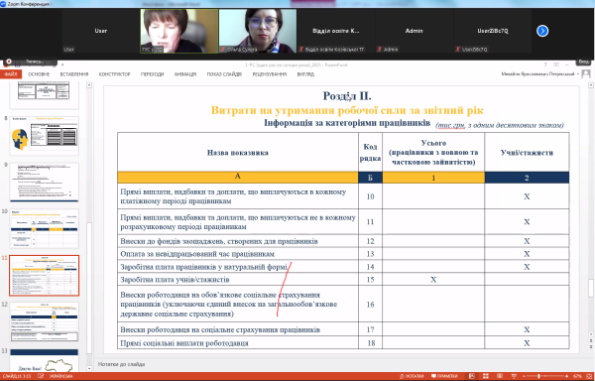The width and height of the screenshot is (595, 381).
Task: Click the spell check icon in status bar
Action: click(x=41, y=376)
